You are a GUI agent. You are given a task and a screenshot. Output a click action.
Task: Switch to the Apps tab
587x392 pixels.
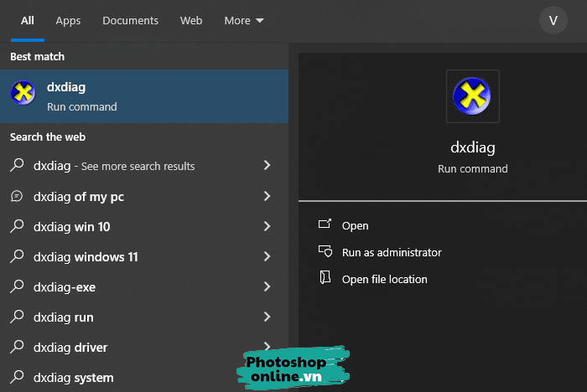[x=68, y=20]
